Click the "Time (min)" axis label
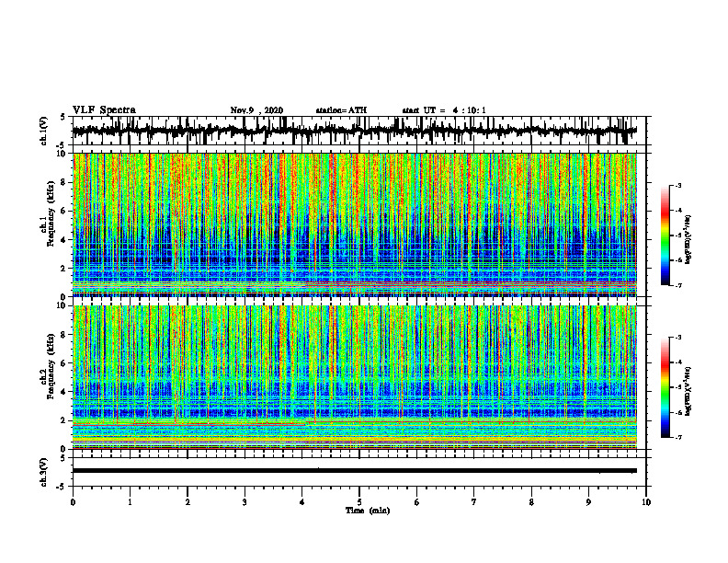 [368, 511]
